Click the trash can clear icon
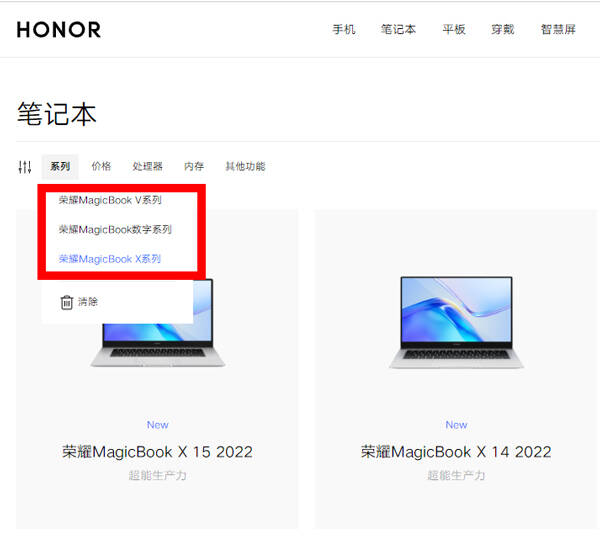The width and height of the screenshot is (600, 537). click(x=67, y=302)
